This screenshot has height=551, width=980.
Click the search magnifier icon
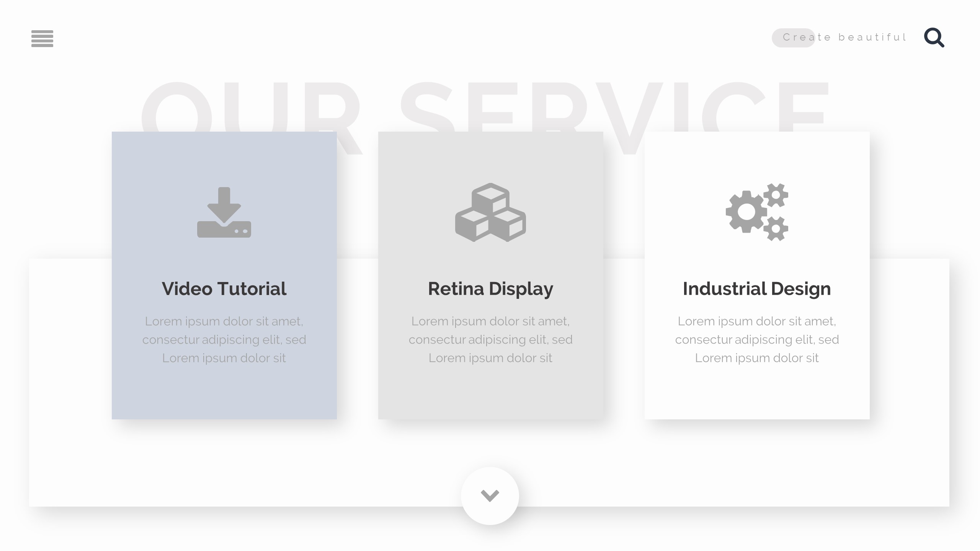click(934, 37)
